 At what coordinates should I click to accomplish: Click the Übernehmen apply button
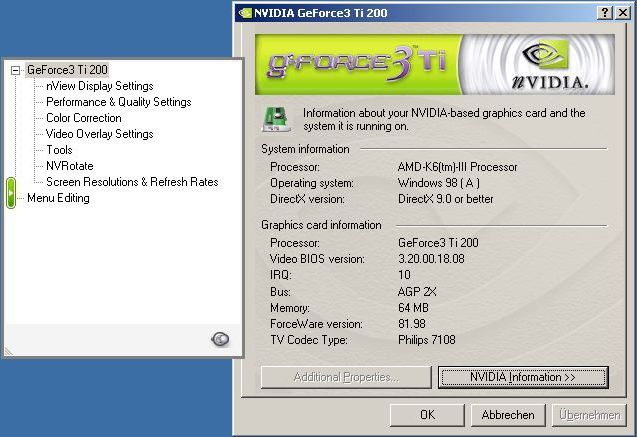pyautogui.click(x=589, y=415)
